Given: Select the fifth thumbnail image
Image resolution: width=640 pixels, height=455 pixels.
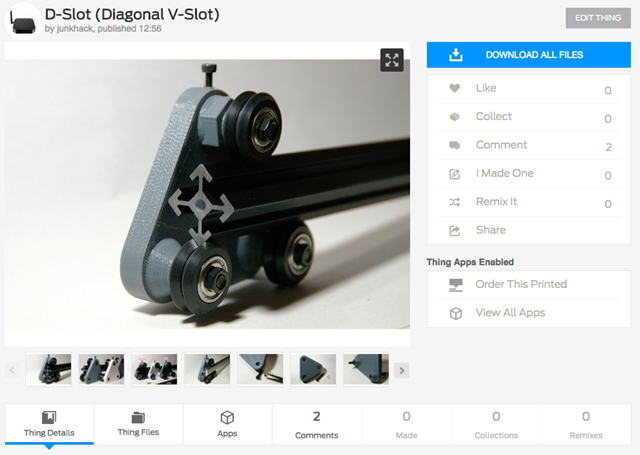Looking at the screenshot, I should click(x=260, y=369).
